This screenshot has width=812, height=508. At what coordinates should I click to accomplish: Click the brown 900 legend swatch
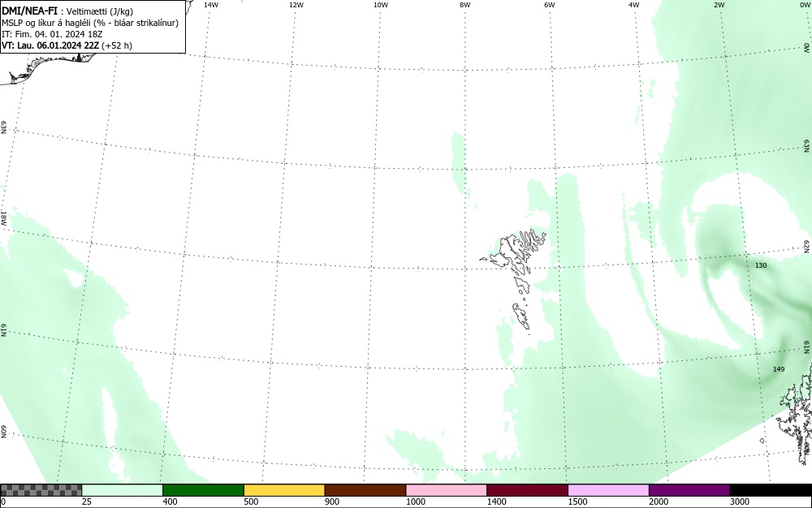[x=365, y=490]
